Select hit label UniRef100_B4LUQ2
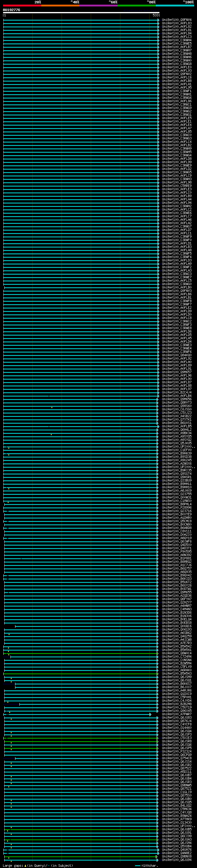 (177, 806)
